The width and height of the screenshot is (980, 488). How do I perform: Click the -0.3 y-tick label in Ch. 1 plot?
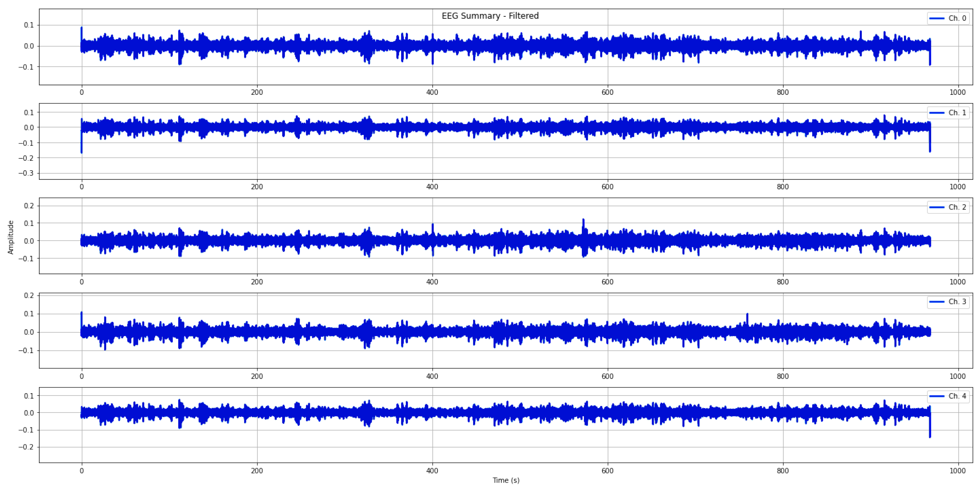26,173
